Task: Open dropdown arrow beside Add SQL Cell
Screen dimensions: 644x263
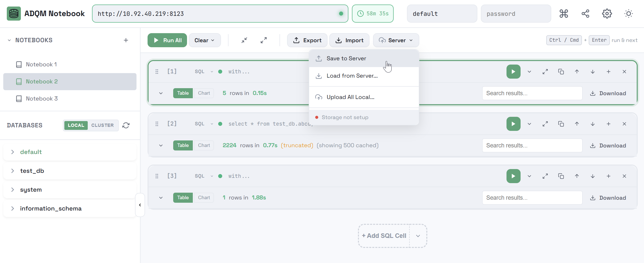Action: (418, 236)
